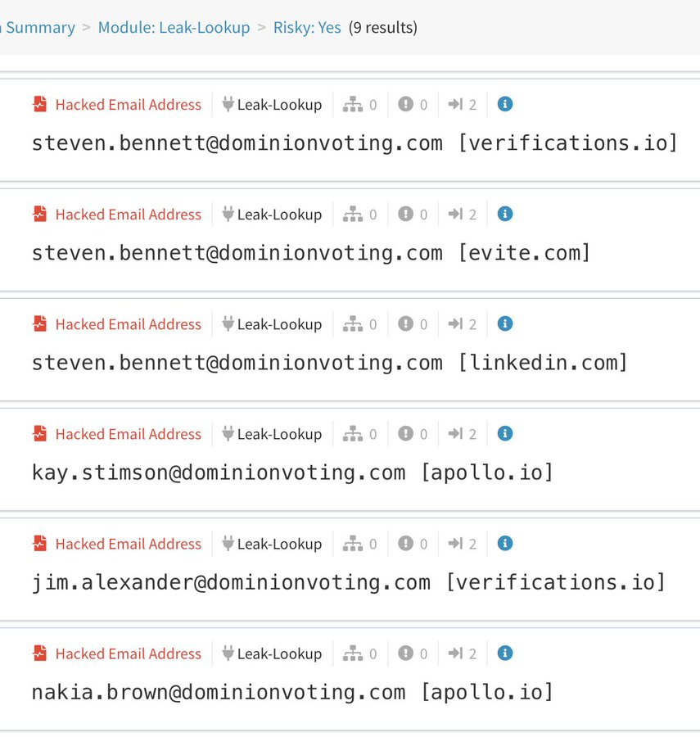Click source-arrow icon in kay.stimson row
The image size is (700, 737).
(456, 433)
